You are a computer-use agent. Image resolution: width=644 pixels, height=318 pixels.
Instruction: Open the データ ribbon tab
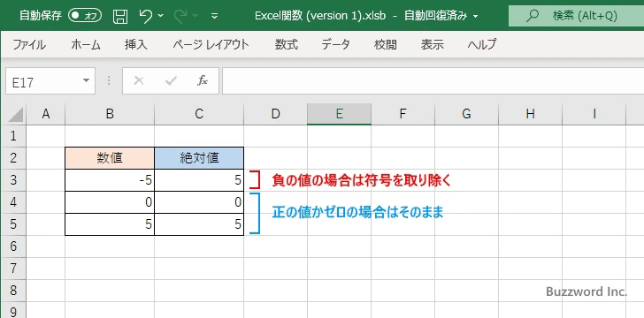point(335,44)
